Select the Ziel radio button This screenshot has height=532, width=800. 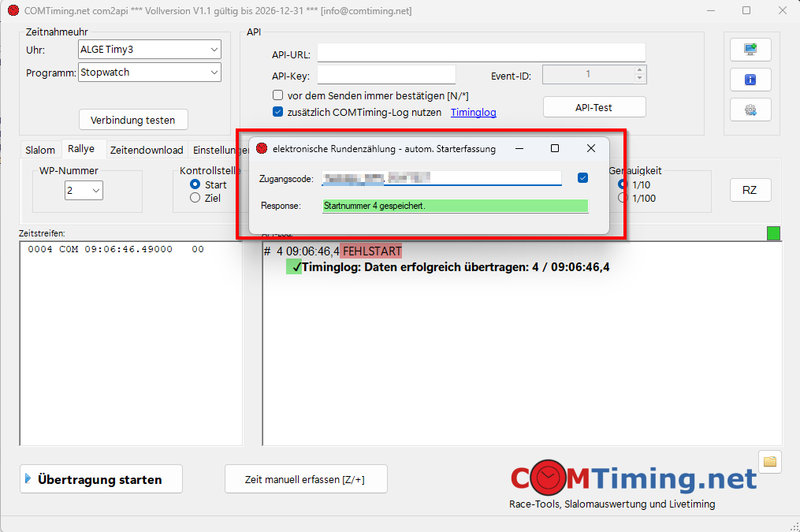pos(195,199)
